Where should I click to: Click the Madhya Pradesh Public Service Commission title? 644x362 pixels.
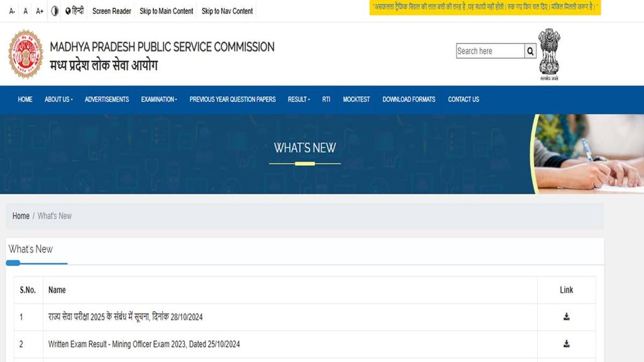[162, 47]
